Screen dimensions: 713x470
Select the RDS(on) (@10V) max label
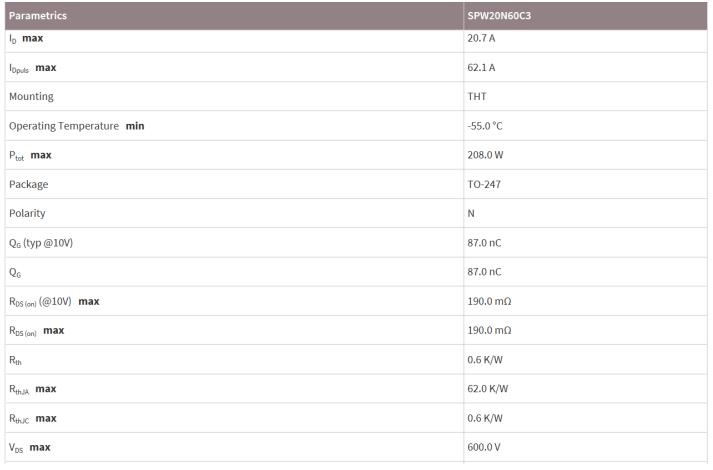[54, 301]
